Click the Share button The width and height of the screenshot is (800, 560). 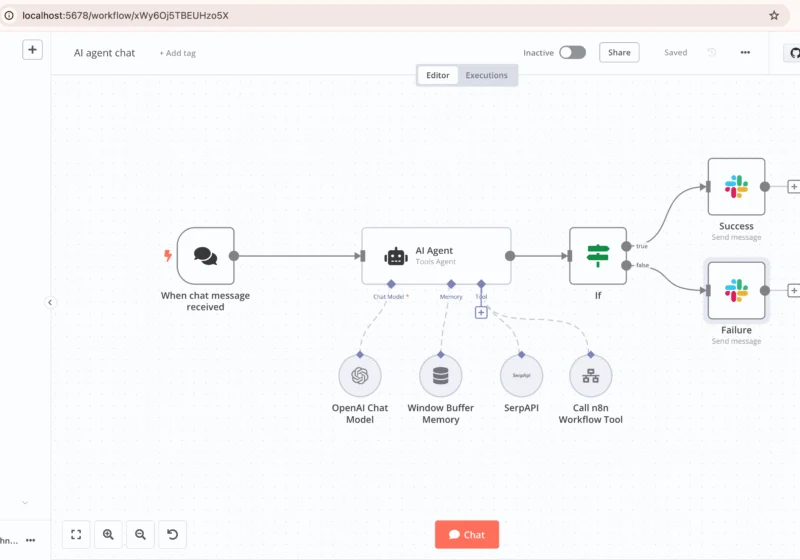click(619, 52)
